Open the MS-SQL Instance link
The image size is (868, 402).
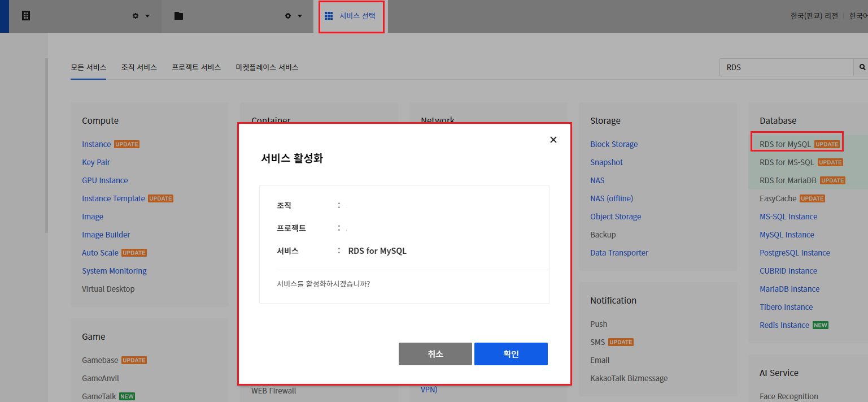(x=788, y=217)
